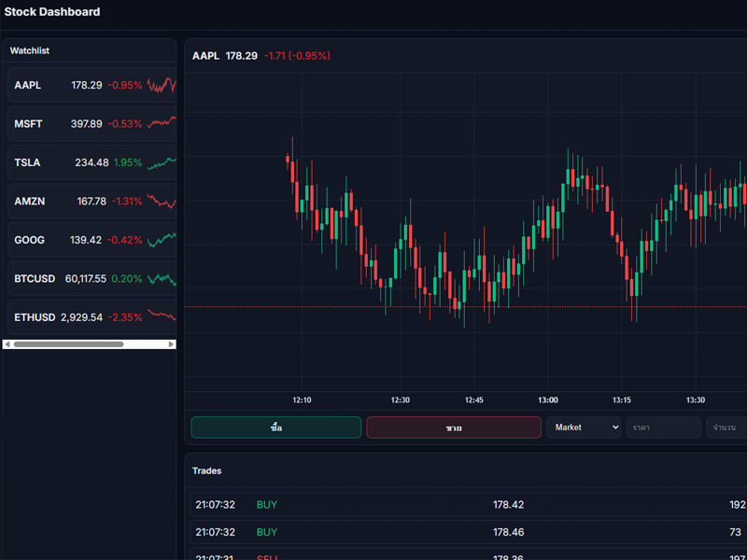
Task: Click TSLA's green sparkline chart
Action: 161,162
